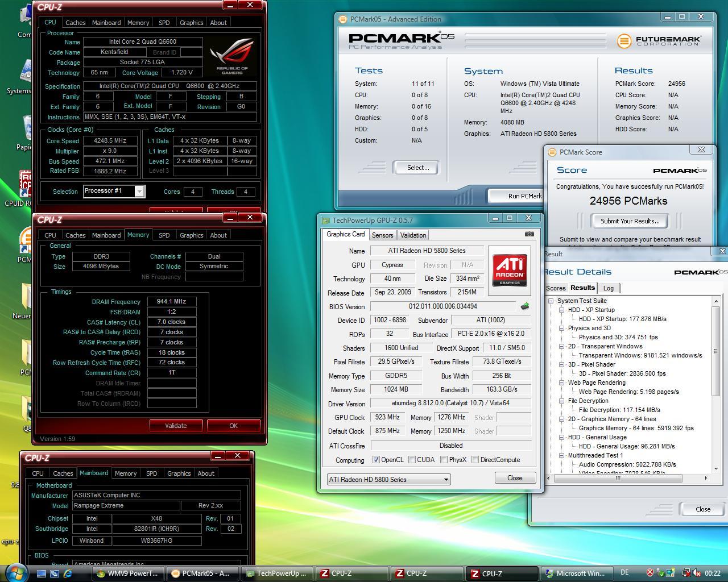Screen dimensions: 728x582
Task: Click the DRAM Frequency 944.1 MHz field
Action: click(172, 302)
